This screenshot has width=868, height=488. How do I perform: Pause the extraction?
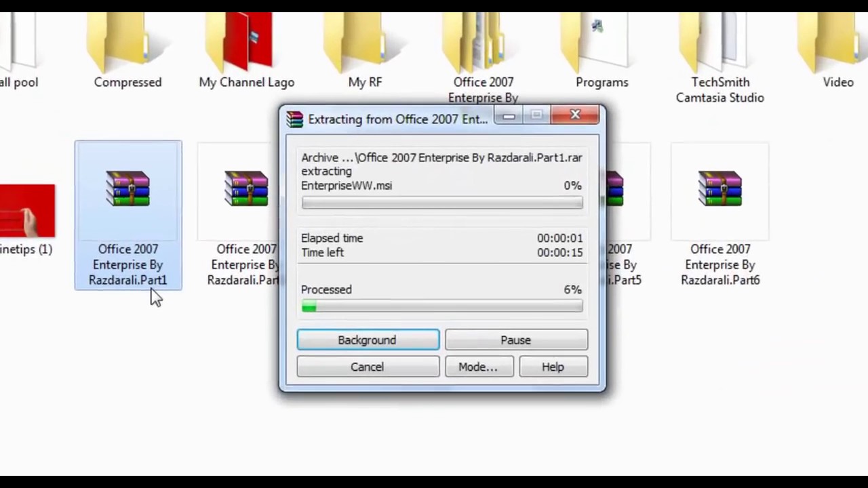(516, 340)
